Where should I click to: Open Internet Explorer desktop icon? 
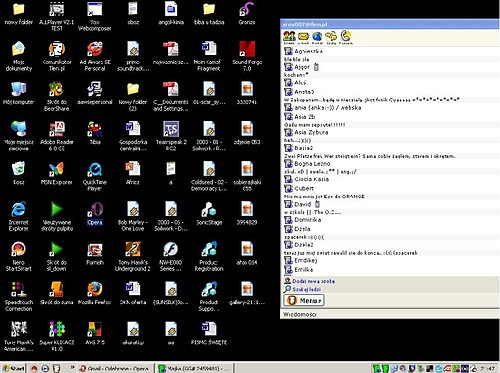[x=19, y=216]
